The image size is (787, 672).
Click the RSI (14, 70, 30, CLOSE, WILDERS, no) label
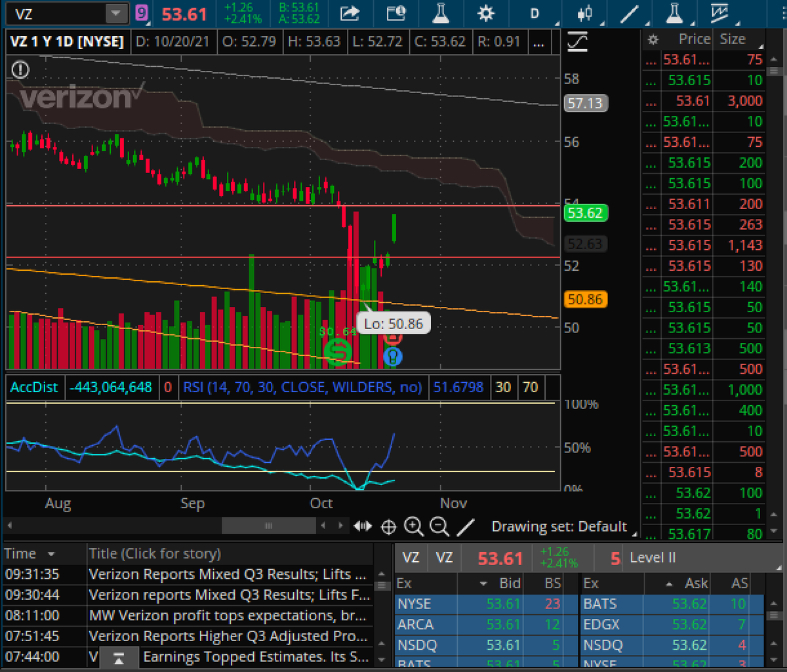coord(302,387)
